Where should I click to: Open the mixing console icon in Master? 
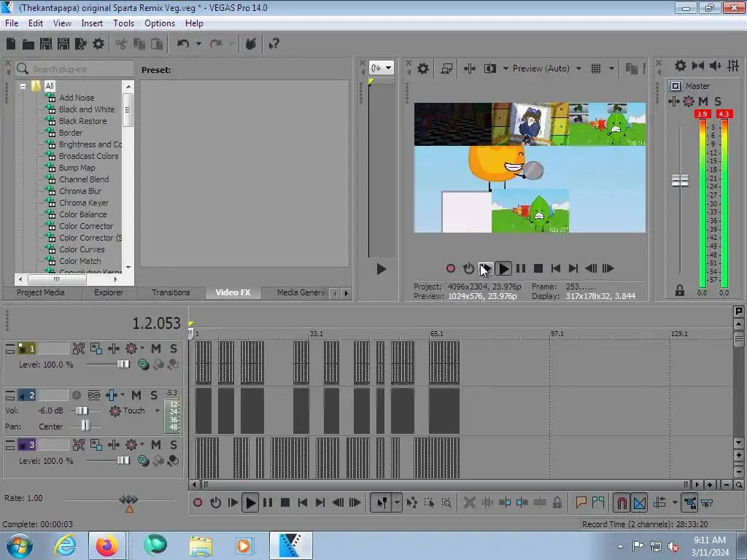tap(733, 66)
